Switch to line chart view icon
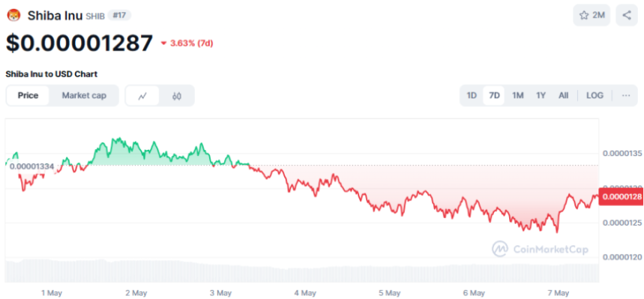Viewport: 644px width, 299px height. pos(142,96)
